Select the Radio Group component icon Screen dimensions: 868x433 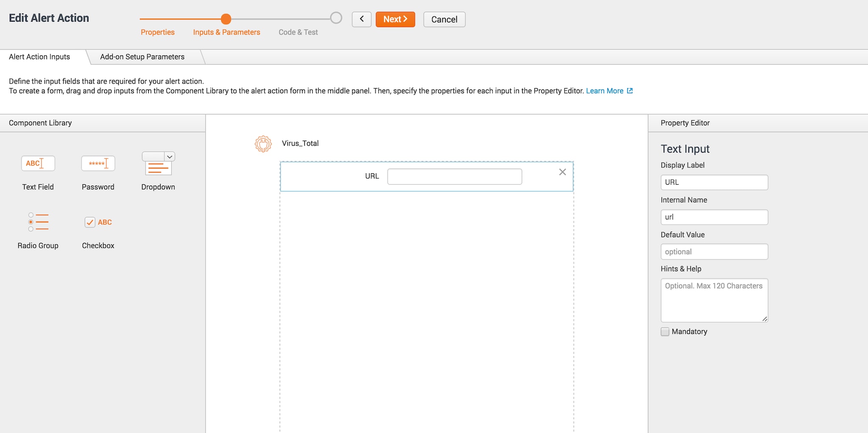(38, 222)
